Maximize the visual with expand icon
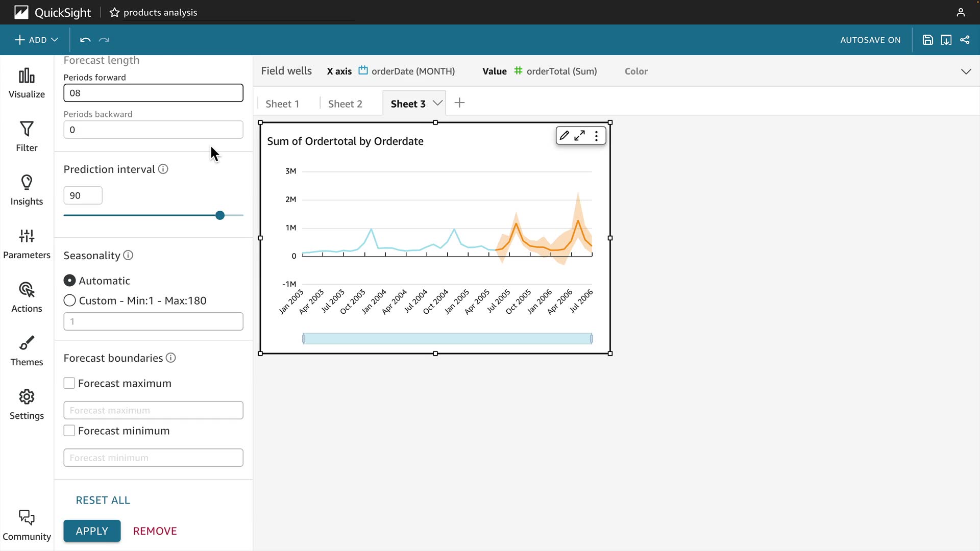 (x=580, y=136)
